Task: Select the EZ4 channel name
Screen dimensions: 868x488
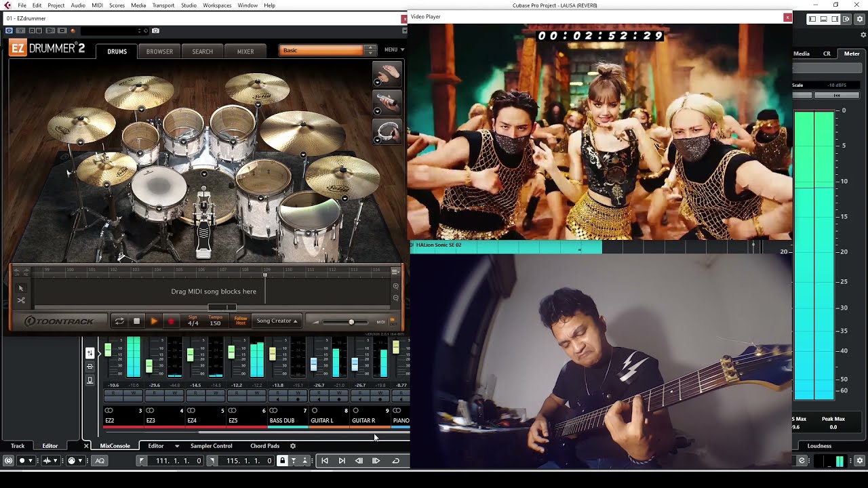Action: pos(193,421)
